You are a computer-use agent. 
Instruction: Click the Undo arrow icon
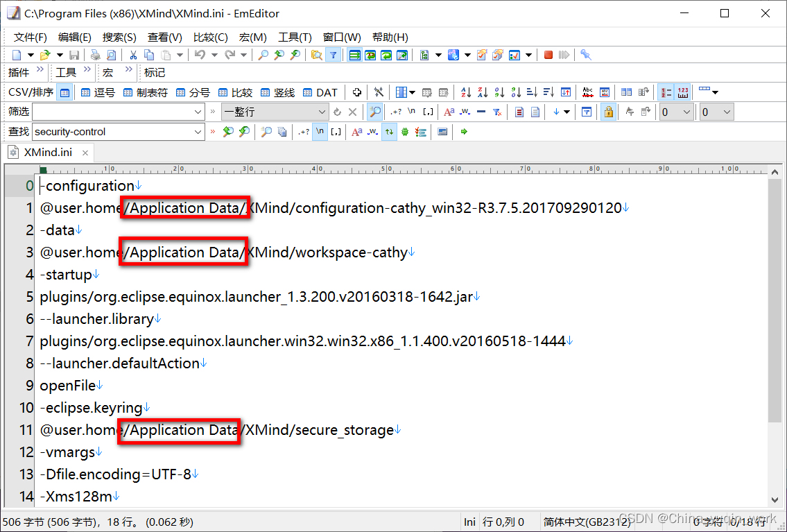(x=200, y=55)
